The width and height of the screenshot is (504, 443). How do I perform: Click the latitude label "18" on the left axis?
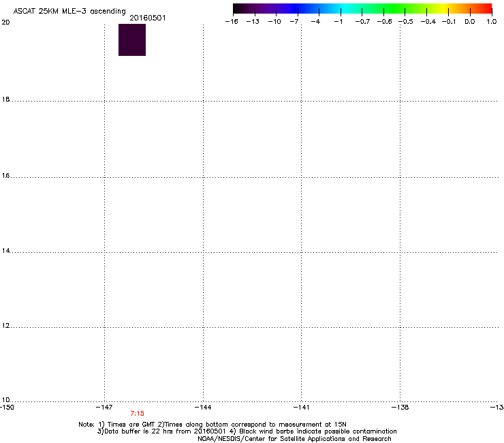(x=5, y=100)
